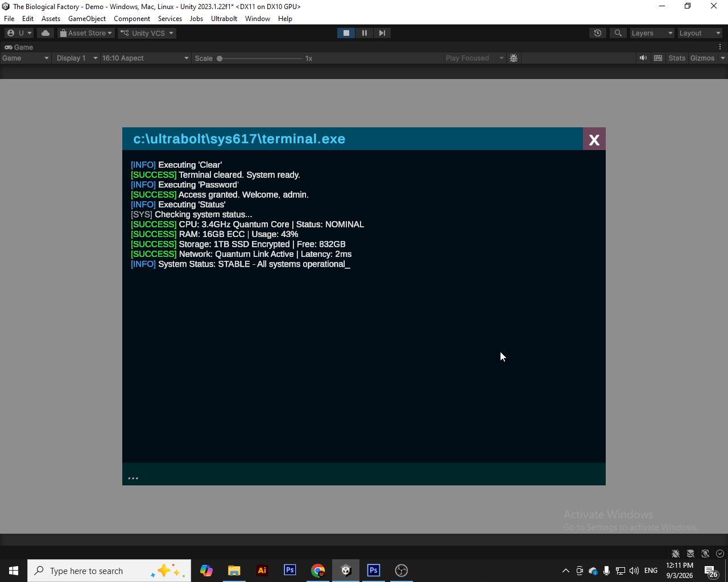The image size is (728, 582).
Task: Expand the Layers dropdown
Action: coord(652,33)
